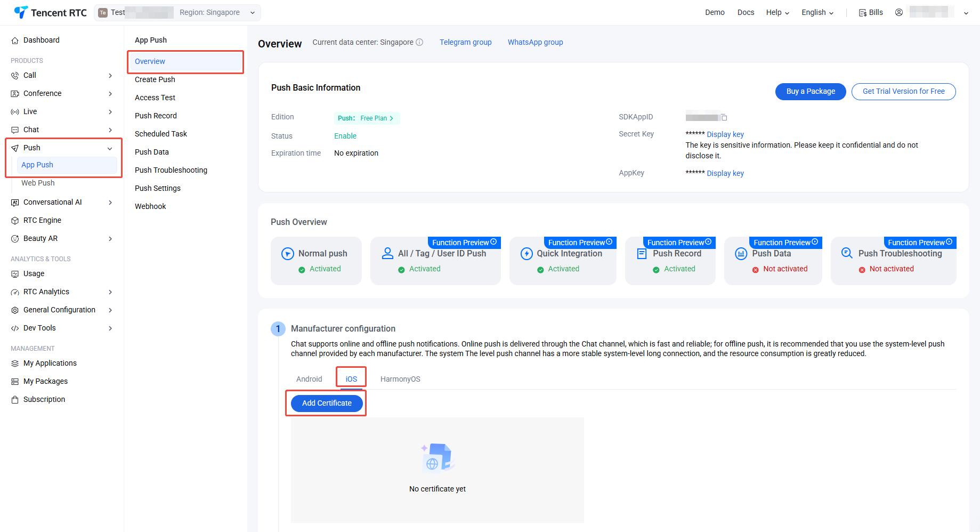The width and height of the screenshot is (980, 532).
Task: Select Web Push in sidebar
Action: pyautogui.click(x=38, y=183)
